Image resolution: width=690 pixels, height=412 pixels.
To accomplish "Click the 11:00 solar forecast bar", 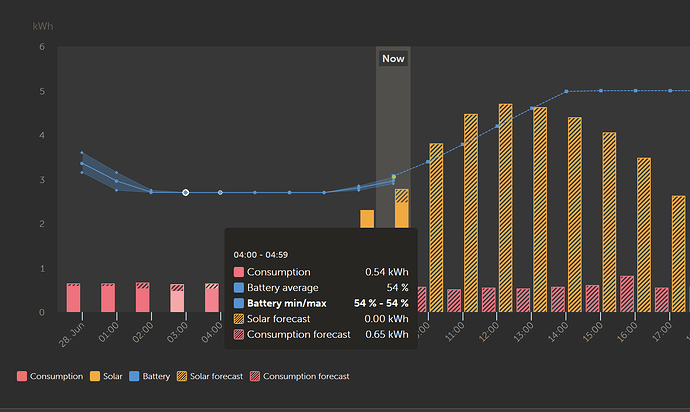I will 471,213.
